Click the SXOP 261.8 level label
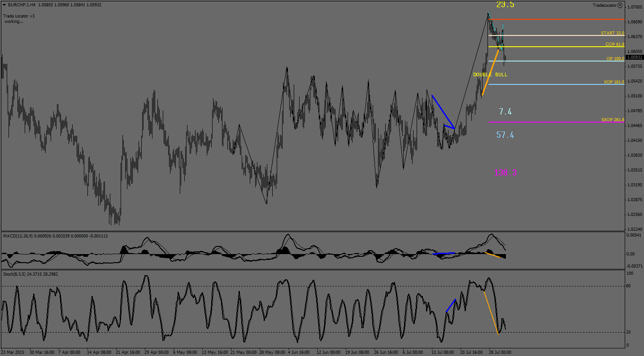 point(613,120)
